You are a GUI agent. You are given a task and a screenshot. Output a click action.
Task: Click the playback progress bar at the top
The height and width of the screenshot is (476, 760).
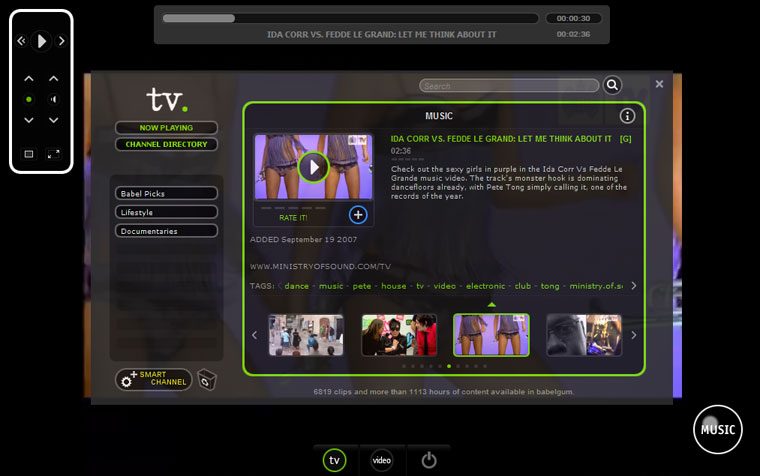350,18
